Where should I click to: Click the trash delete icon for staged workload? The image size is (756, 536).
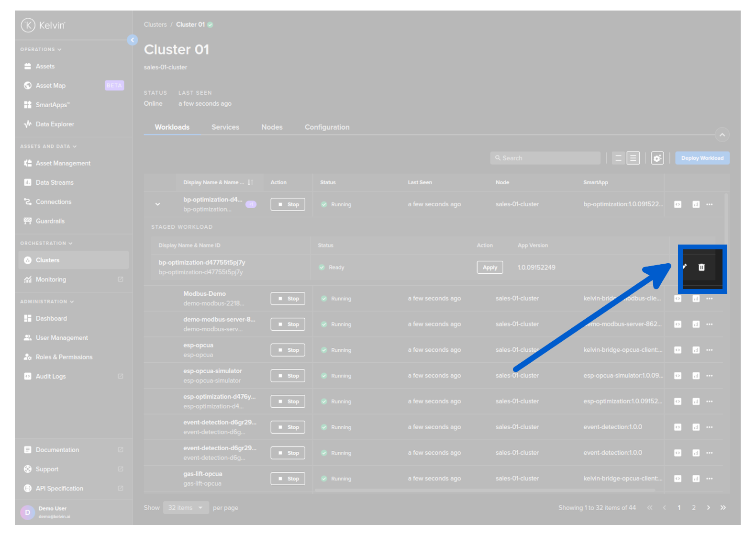pyautogui.click(x=701, y=268)
